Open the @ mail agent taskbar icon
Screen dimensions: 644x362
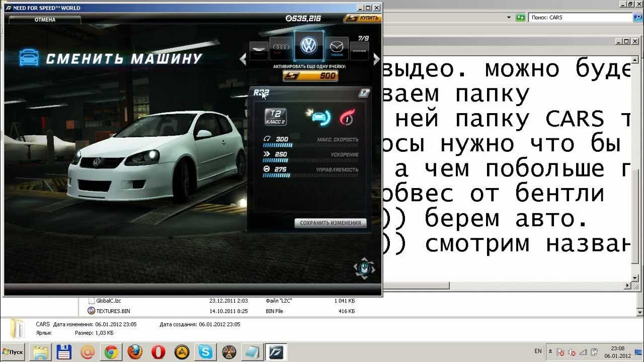click(x=88, y=352)
